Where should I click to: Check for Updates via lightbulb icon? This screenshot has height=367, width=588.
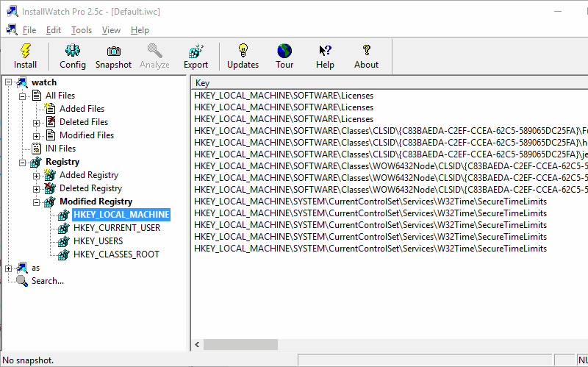point(243,51)
